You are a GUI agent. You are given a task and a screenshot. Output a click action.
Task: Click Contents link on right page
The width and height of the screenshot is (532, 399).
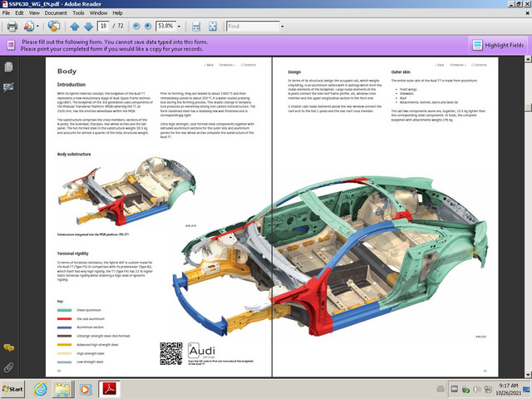(479, 65)
